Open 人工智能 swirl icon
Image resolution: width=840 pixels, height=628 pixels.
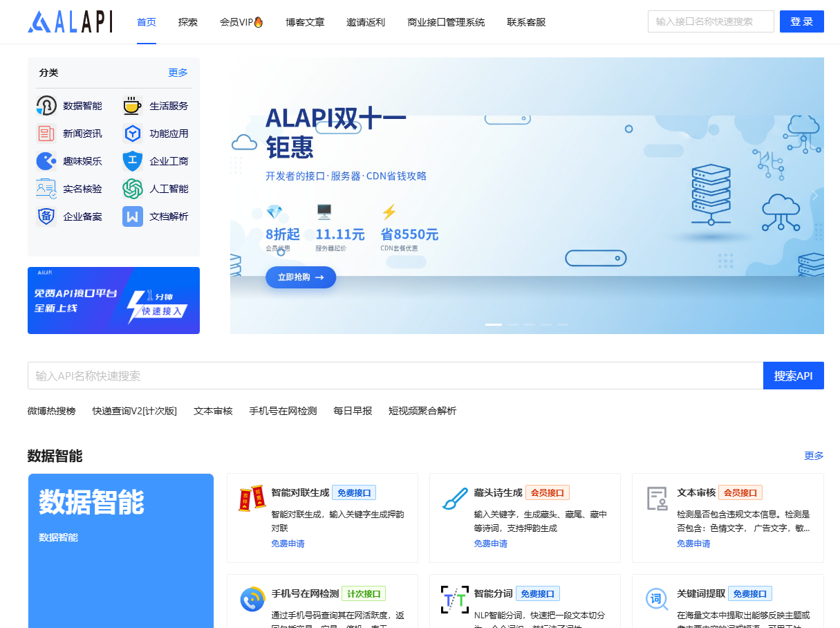133,189
